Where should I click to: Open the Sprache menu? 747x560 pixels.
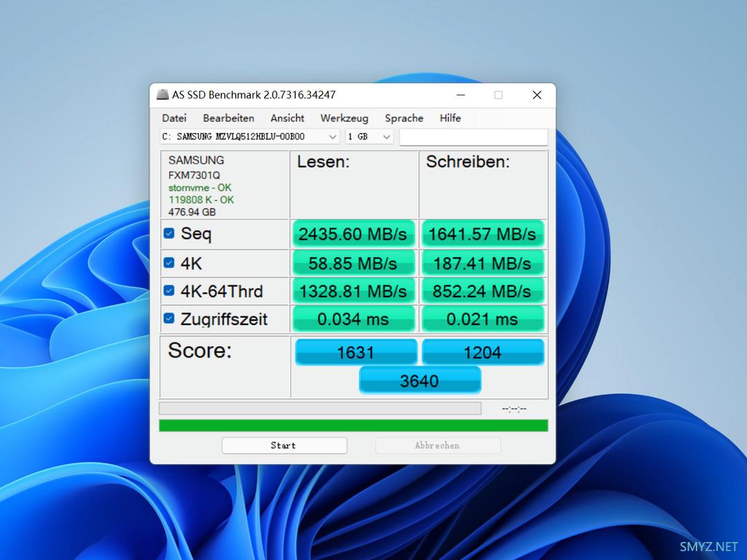(404, 118)
